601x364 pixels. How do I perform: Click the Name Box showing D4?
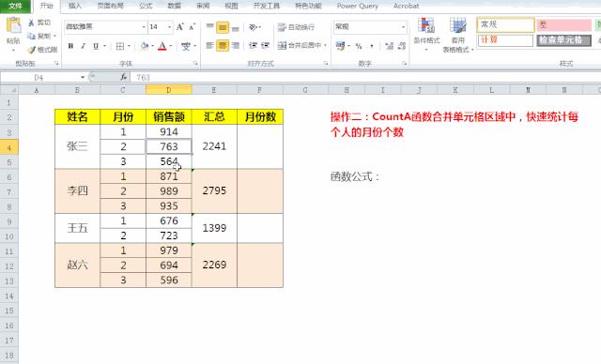(39, 77)
